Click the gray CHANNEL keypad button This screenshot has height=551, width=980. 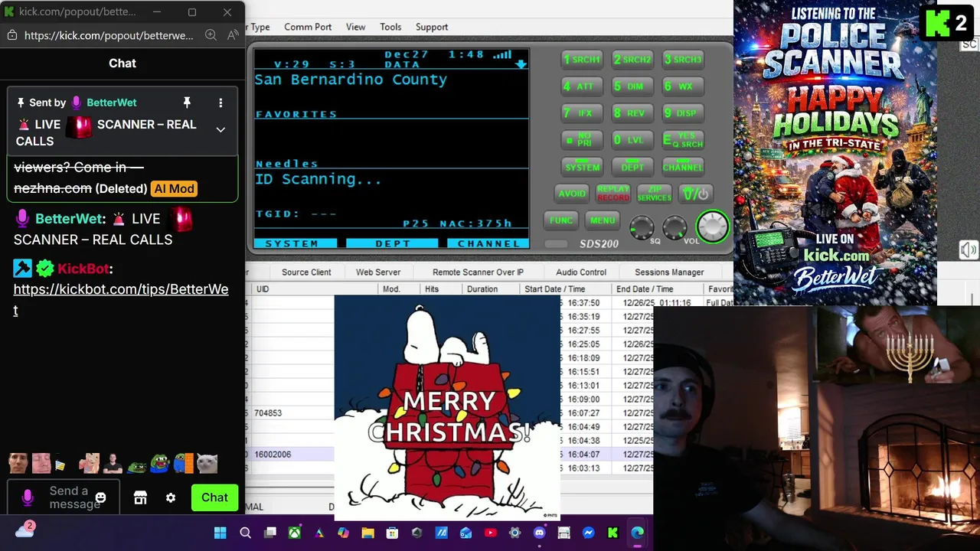683,167
